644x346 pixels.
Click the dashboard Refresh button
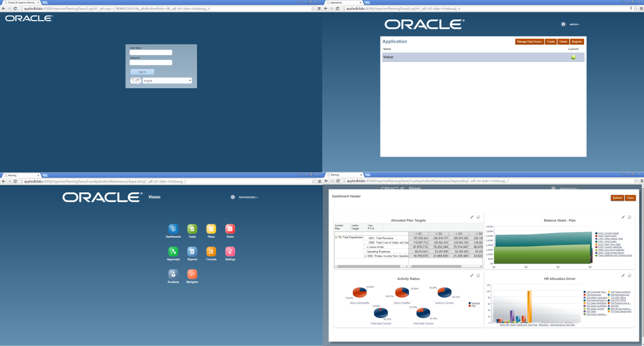point(617,198)
